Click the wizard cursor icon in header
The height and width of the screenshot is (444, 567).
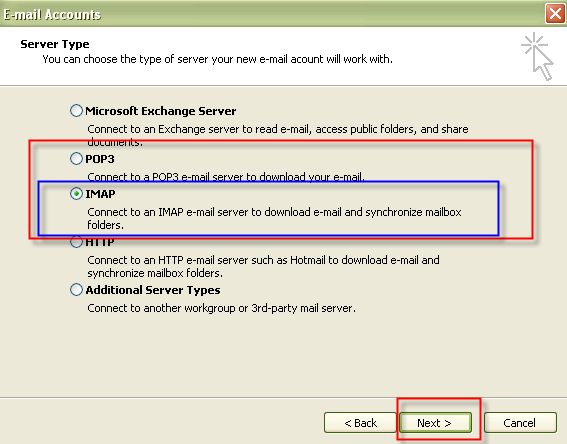coord(538,56)
